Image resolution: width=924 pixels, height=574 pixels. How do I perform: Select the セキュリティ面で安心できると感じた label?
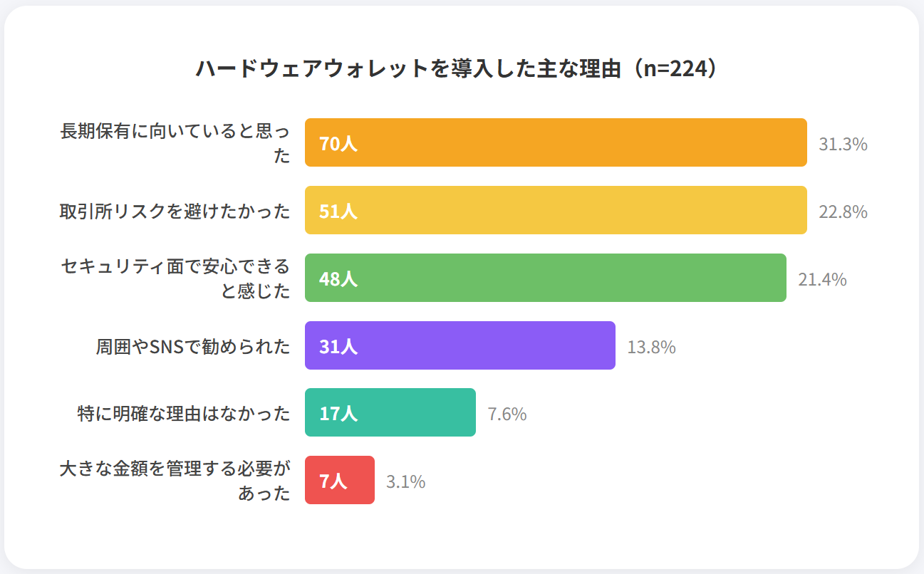[175, 278]
